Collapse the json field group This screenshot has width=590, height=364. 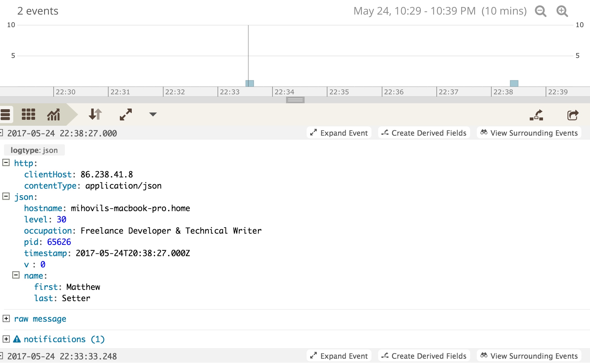click(5, 196)
